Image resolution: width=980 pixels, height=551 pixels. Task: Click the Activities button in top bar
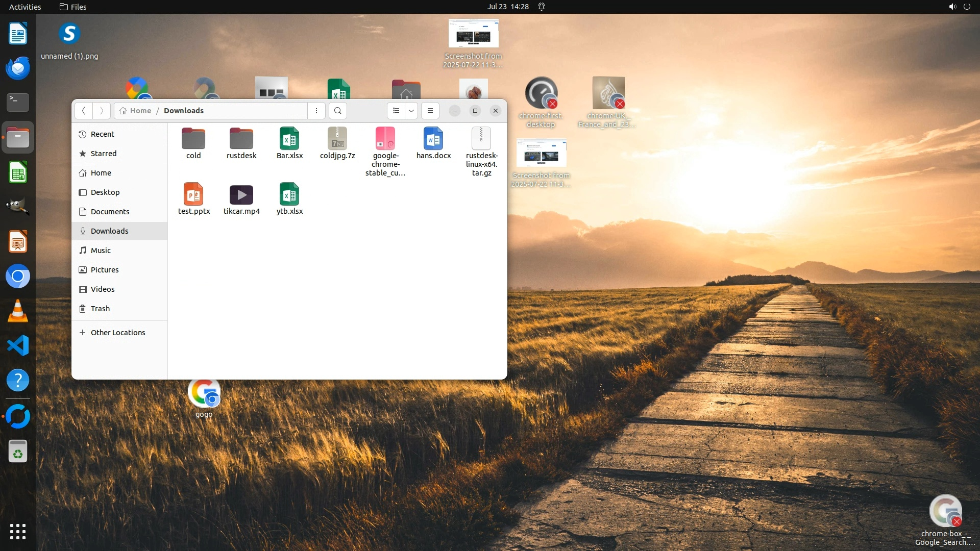click(x=25, y=7)
